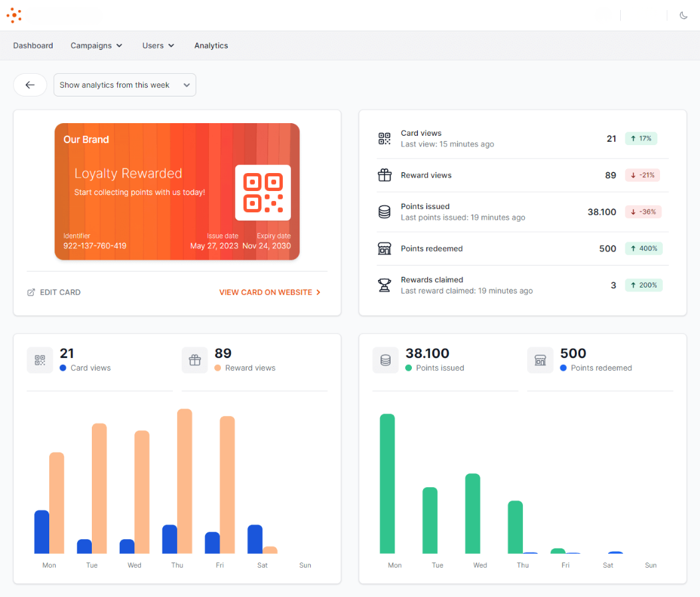Expand the Campaigns menu
The width and height of the screenshot is (700, 597).
pyautogui.click(x=96, y=46)
